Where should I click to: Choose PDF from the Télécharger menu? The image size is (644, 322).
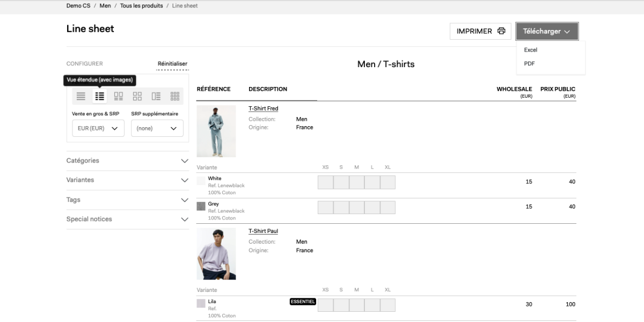(x=529, y=63)
